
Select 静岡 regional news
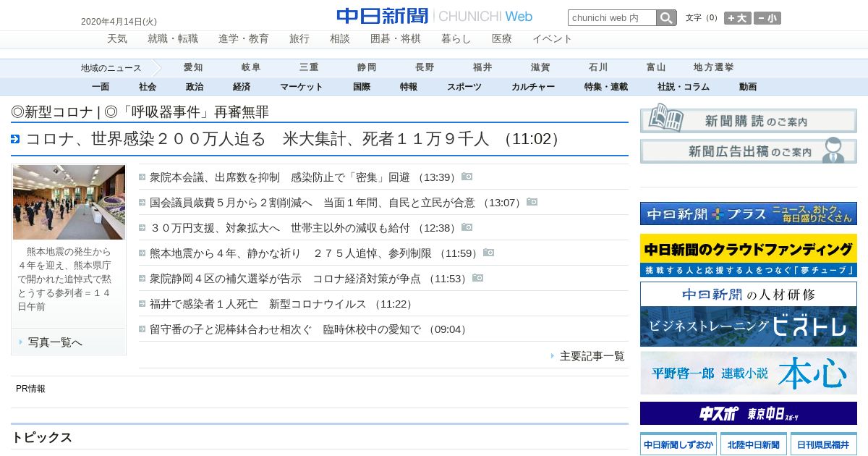[x=367, y=67]
